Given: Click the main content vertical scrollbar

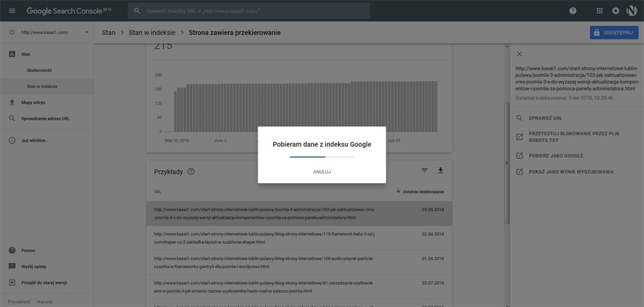Looking at the screenshot, I should [506, 164].
